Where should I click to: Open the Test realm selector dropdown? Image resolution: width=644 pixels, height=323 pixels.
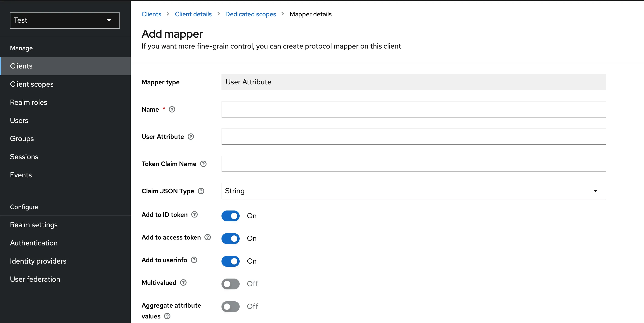(65, 20)
